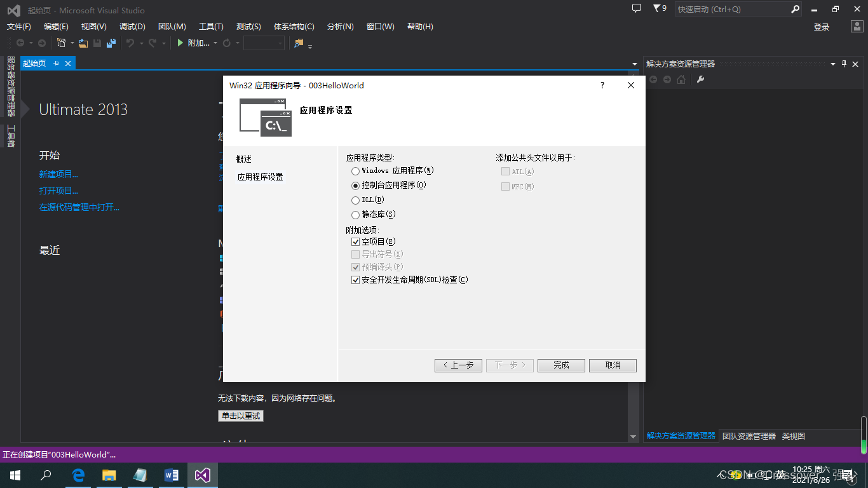The height and width of the screenshot is (488, 868).
Task: Expand the toolbar overflow options arrow
Action: [x=310, y=46]
